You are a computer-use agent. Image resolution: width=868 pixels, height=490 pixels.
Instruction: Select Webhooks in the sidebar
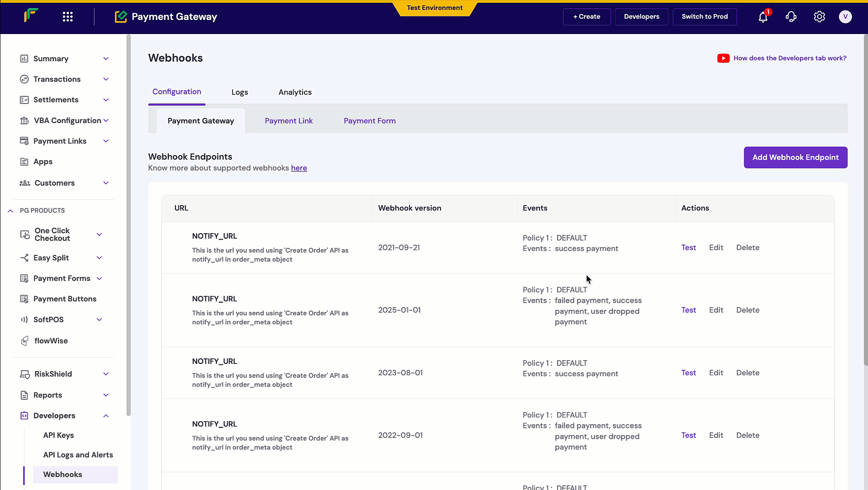[75, 475]
